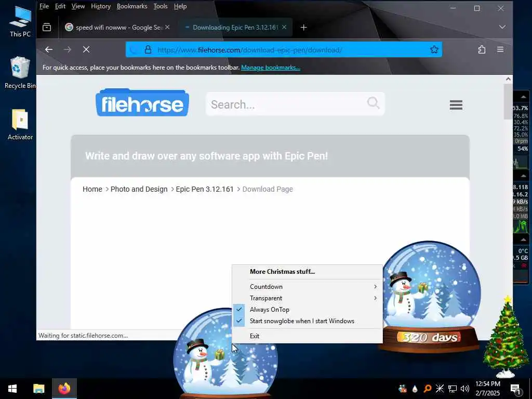Screen dimensions: 532x399
Task: Click the water drop tray icon
Action: pos(415,389)
